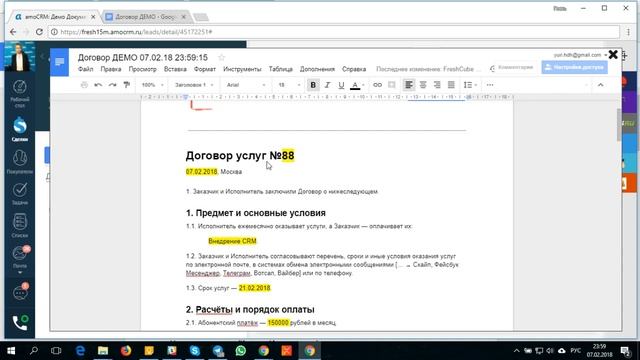Open Списки in amoCRM sidebar
This screenshot has width=640, height=360.
tap(20, 225)
